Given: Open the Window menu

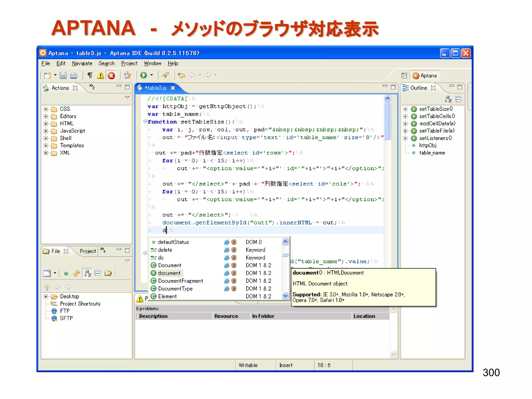Looking at the screenshot, I should tap(152, 63).
